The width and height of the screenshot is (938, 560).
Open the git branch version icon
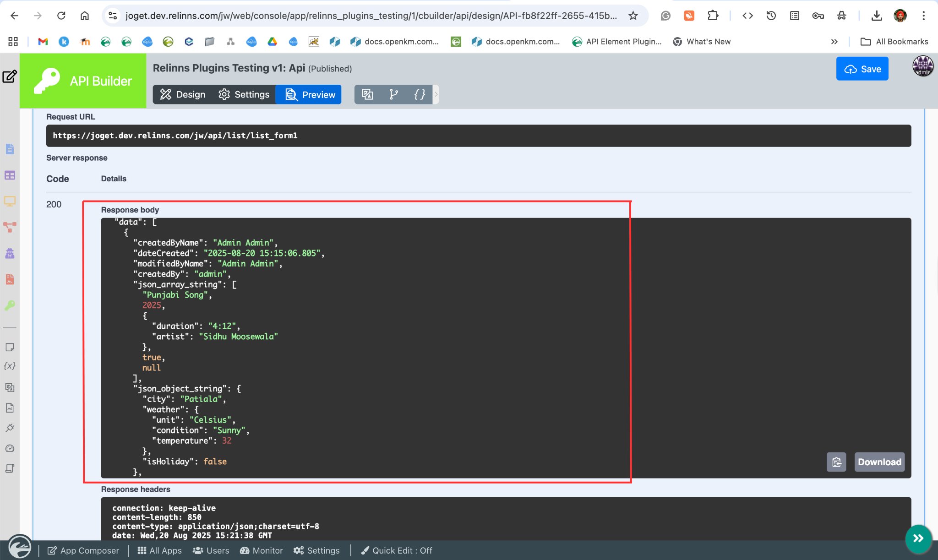click(x=393, y=94)
